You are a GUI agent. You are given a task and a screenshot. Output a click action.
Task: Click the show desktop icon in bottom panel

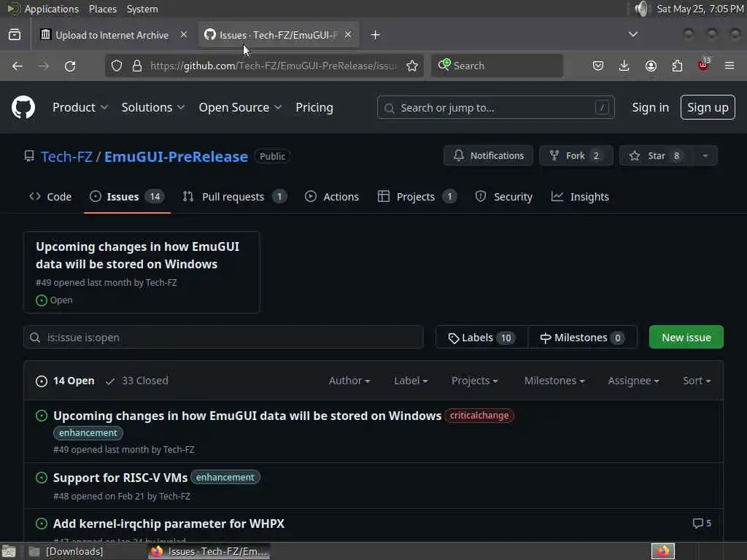click(x=9, y=551)
